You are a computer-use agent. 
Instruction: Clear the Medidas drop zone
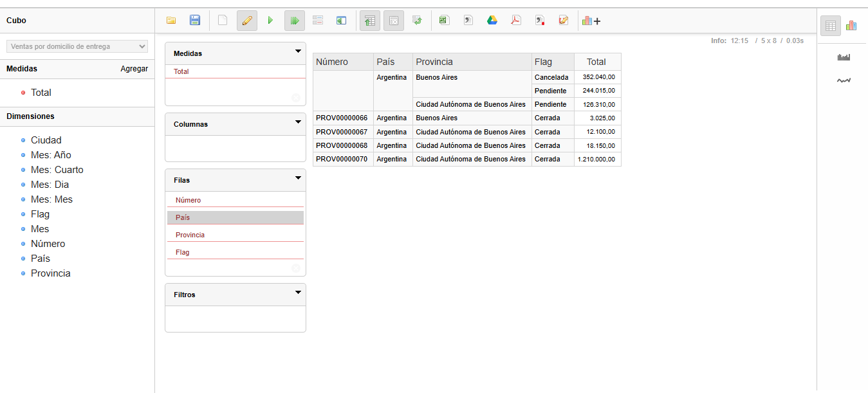295,98
